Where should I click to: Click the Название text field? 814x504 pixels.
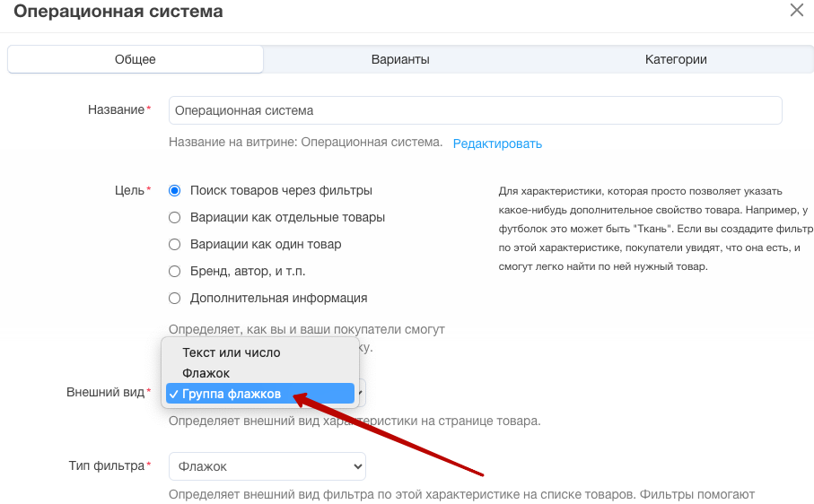click(475, 110)
